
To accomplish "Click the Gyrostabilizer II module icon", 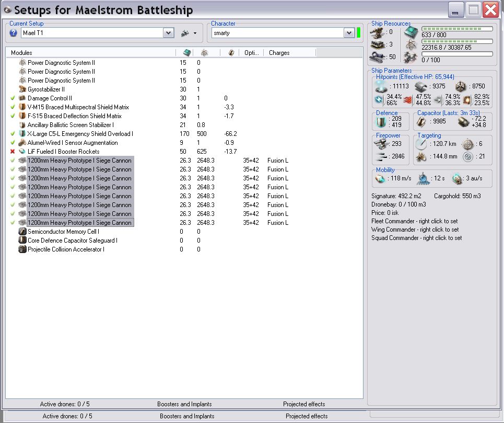I will (x=22, y=89).
